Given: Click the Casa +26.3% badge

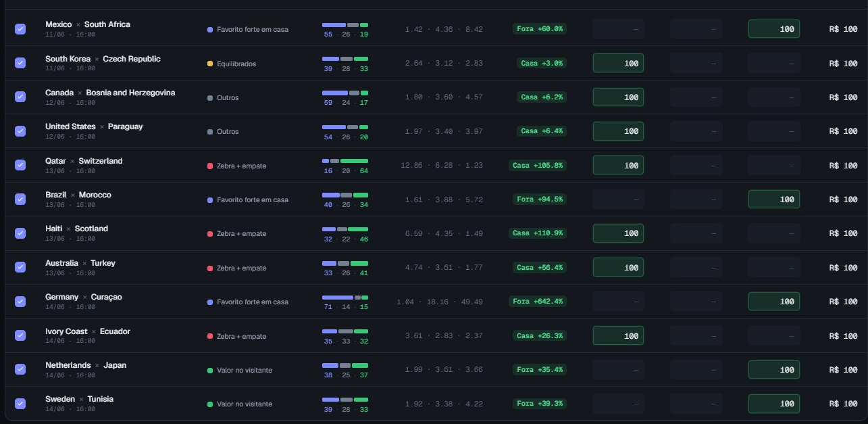Looking at the screenshot, I should 539,335.
